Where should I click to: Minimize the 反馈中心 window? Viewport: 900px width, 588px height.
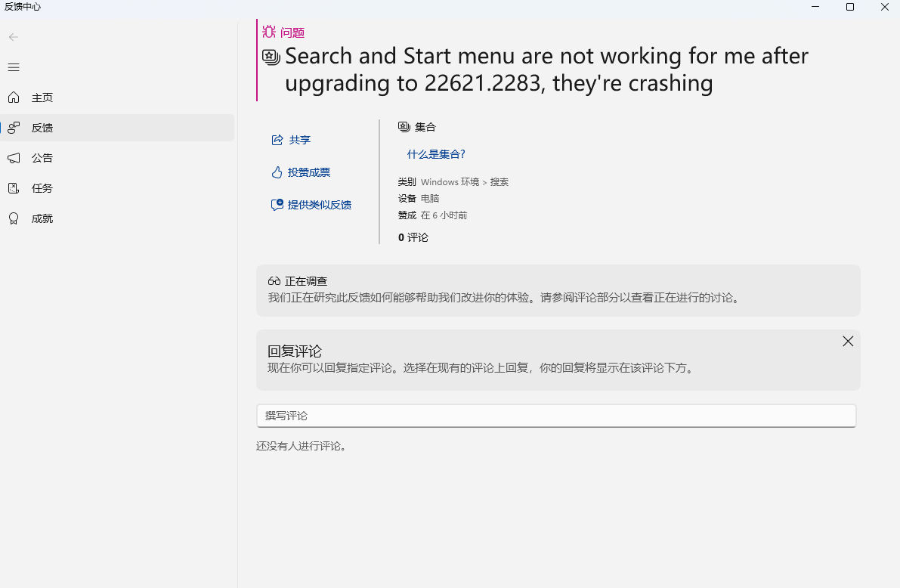tap(815, 7)
